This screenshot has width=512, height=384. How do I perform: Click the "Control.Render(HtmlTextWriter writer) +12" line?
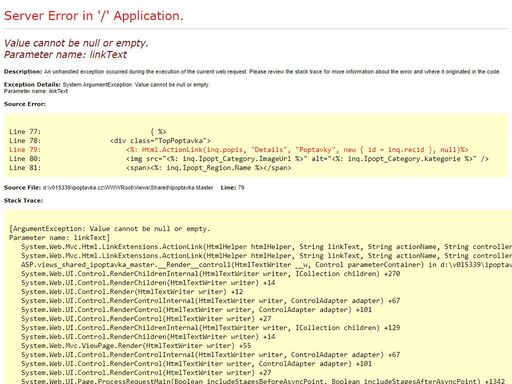(x=132, y=292)
